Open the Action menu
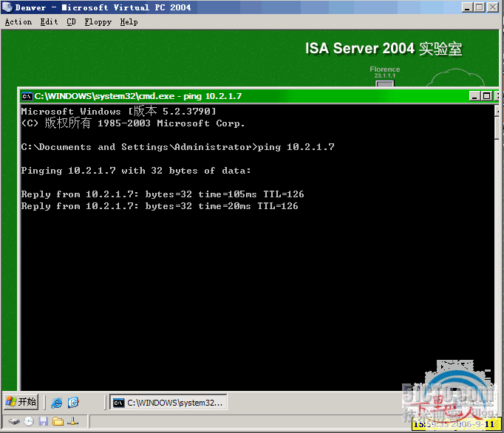Image resolution: width=504 pixels, height=433 pixels. (18, 22)
